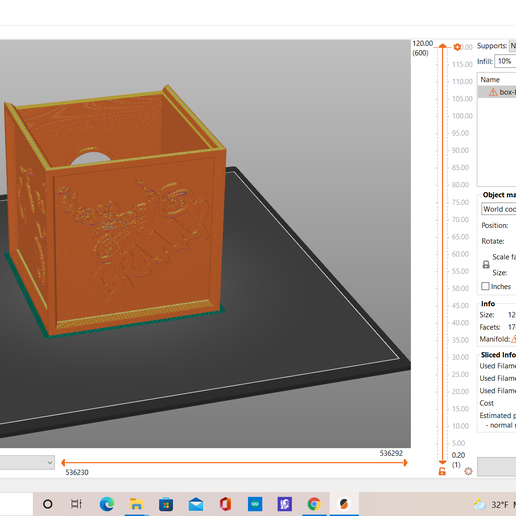516x516 pixels.
Task: Open File Explorer from the taskbar
Action: [136, 504]
